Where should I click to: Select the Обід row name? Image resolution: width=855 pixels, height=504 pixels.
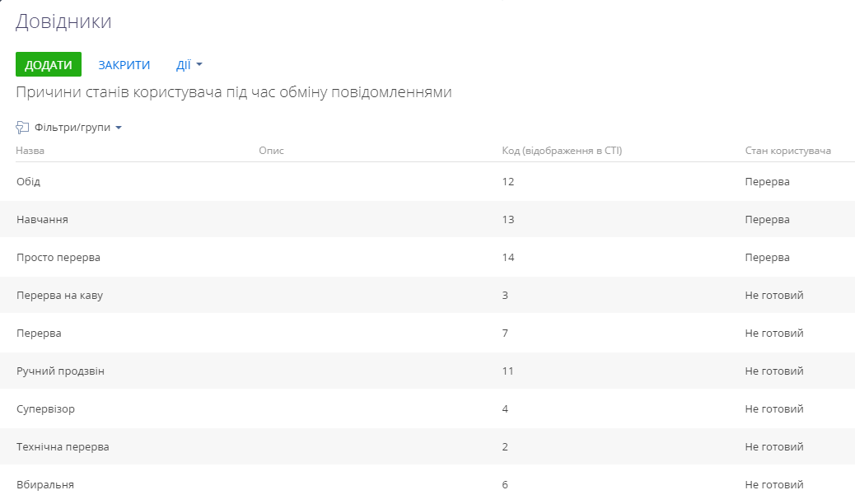[x=28, y=182]
